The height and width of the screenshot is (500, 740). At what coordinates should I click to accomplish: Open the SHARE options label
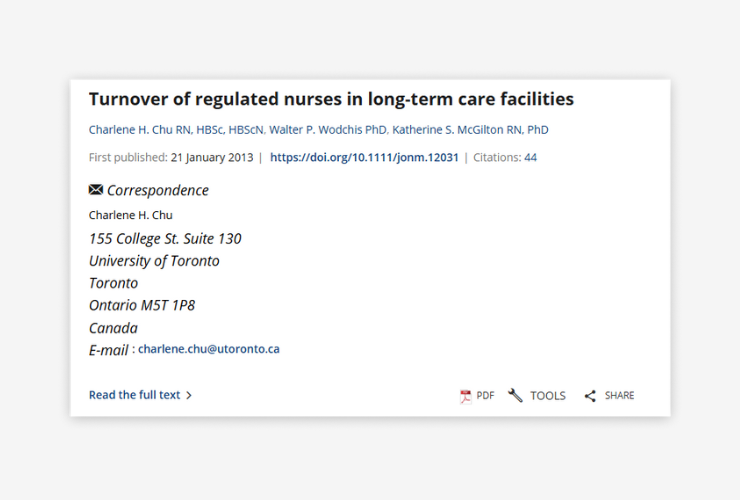pyautogui.click(x=619, y=396)
